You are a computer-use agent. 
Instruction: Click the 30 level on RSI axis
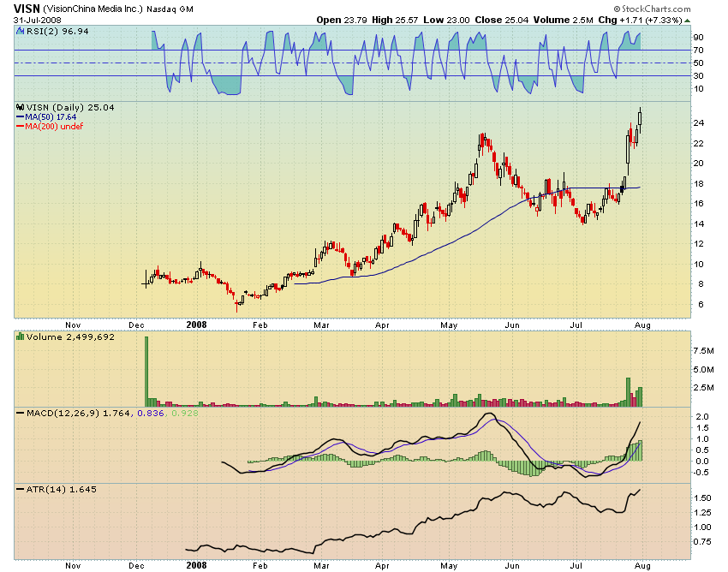[698, 75]
